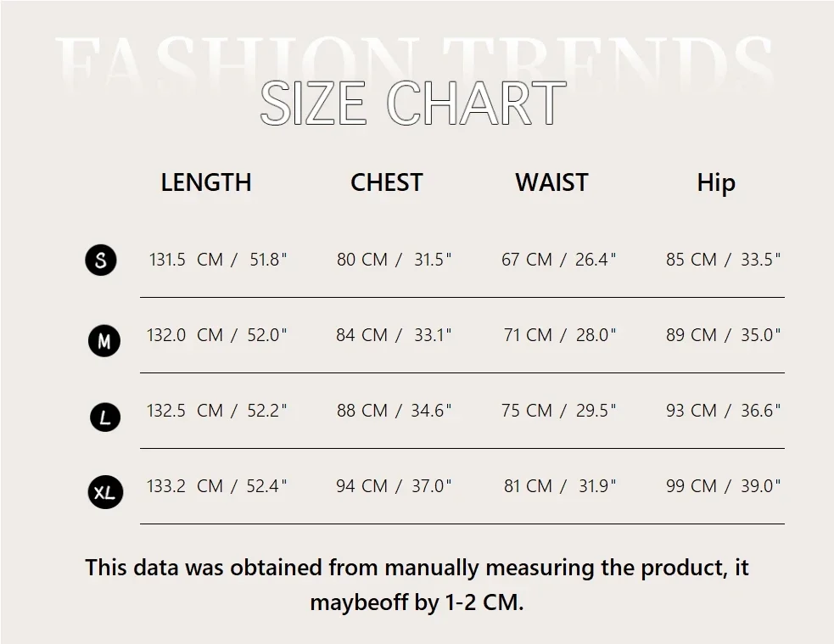Click the LENGTH column header
Screen dimensions: 834x644
coord(206,182)
